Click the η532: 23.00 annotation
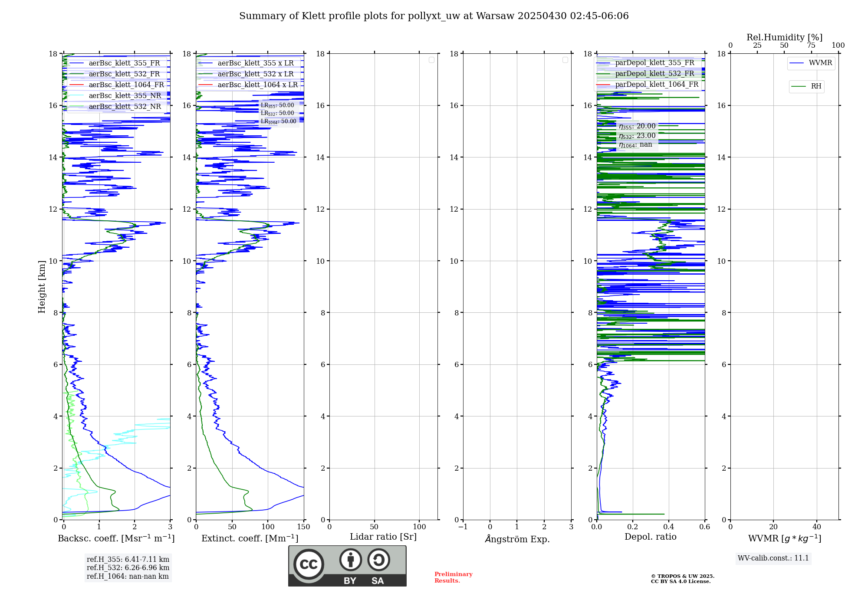The height and width of the screenshot is (590, 868). pos(637,136)
